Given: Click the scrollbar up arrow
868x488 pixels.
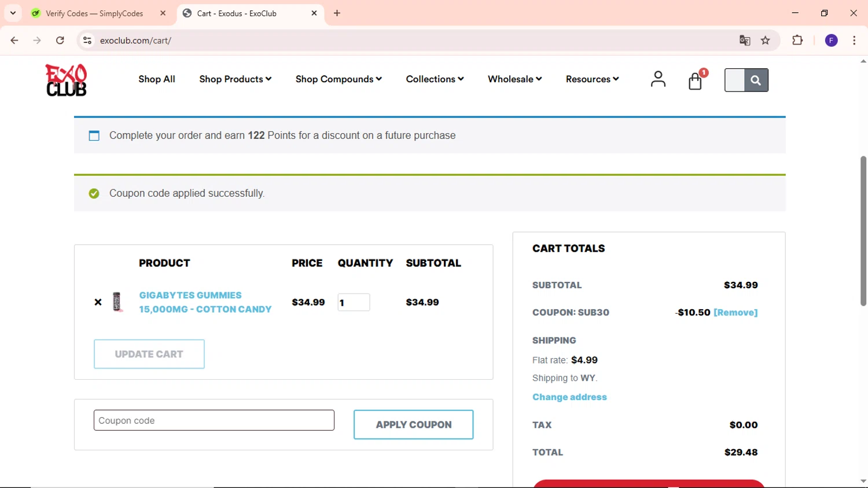Looking at the screenshot, I should click(x=863, y=61).
